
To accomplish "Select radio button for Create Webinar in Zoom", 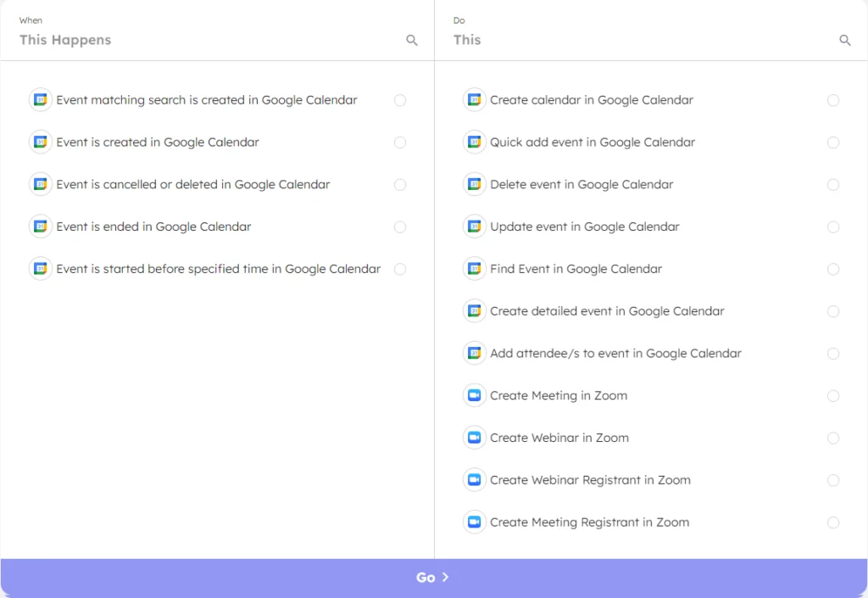I will click(833, 439).
